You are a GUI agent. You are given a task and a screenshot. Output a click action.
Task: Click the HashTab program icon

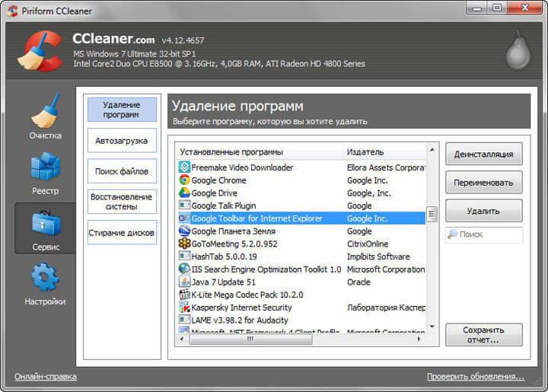(184, 256)
